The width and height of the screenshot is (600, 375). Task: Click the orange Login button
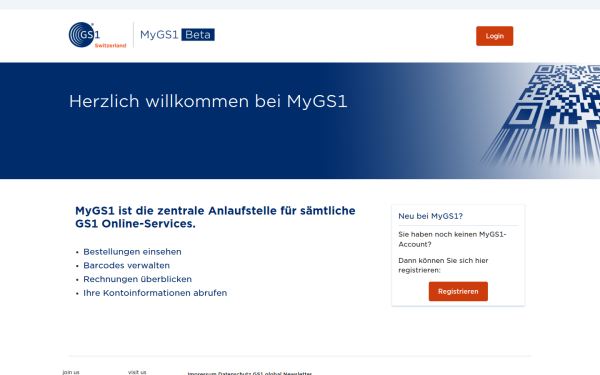[494, 36]
